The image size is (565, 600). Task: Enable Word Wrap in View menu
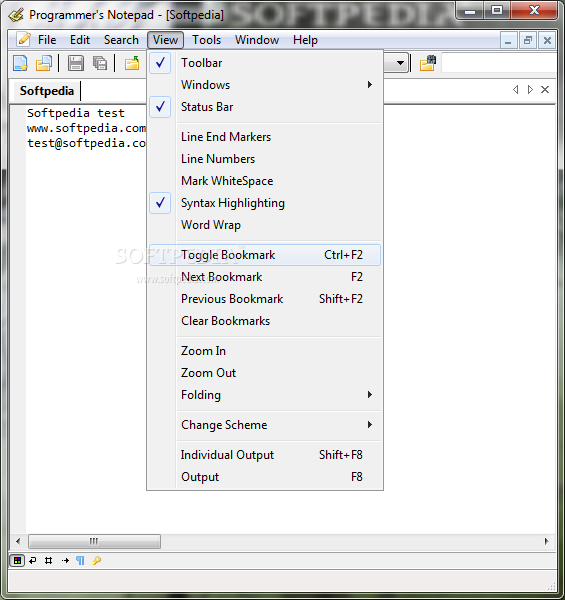[x=265, y=225]
